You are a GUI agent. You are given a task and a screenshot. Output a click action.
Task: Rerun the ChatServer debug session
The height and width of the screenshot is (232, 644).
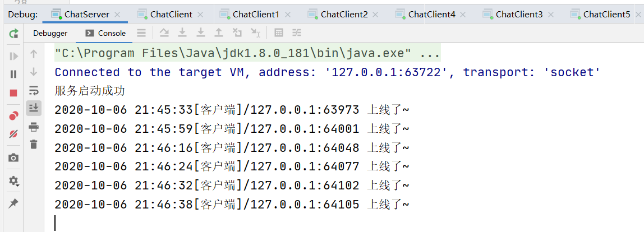point(13,33)
